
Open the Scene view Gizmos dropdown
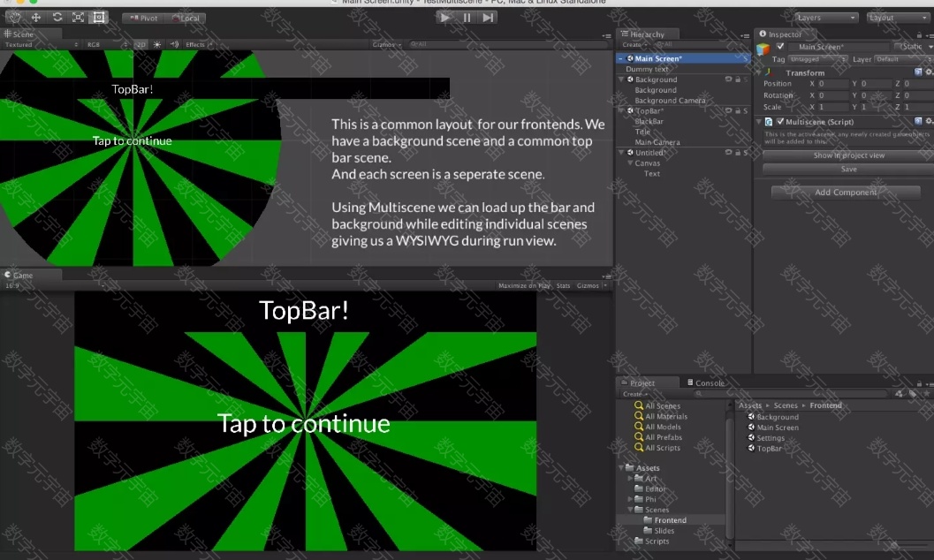(x=386, y=45)
